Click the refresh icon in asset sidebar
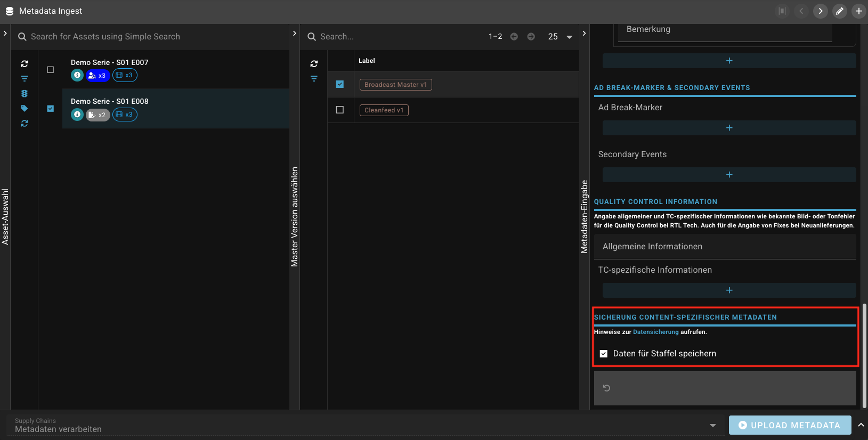Viewport: 868px width, 440px height. click(25, 63)
